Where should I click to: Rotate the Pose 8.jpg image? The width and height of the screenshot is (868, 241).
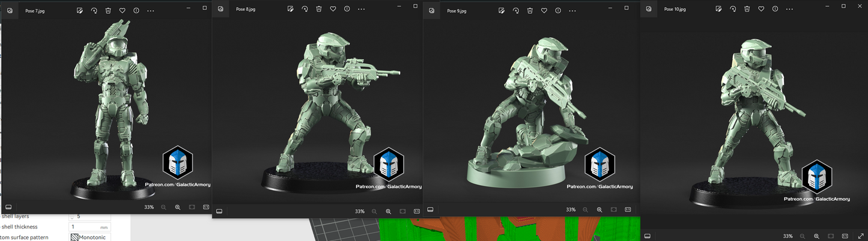[x=305, y=9]
